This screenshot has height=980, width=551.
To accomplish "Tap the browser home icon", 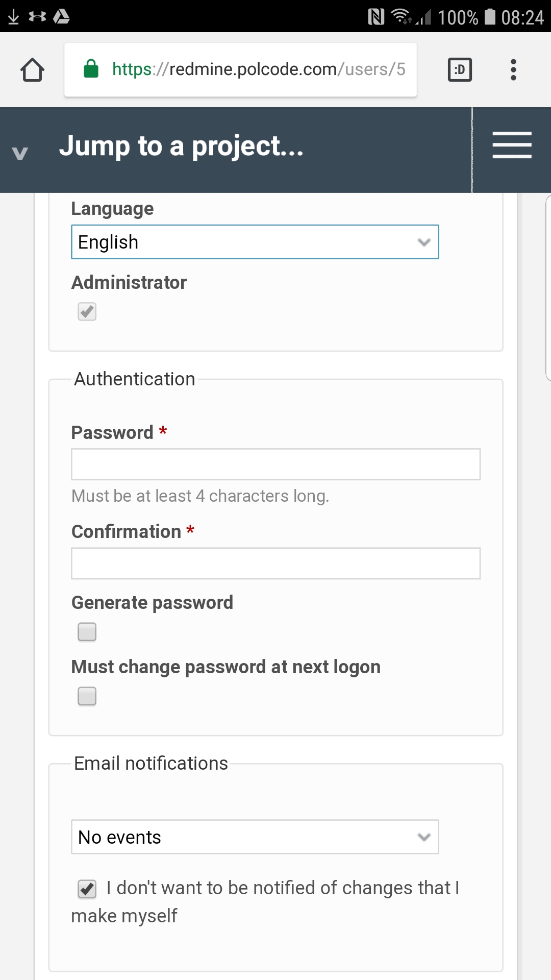I will 32,70.
